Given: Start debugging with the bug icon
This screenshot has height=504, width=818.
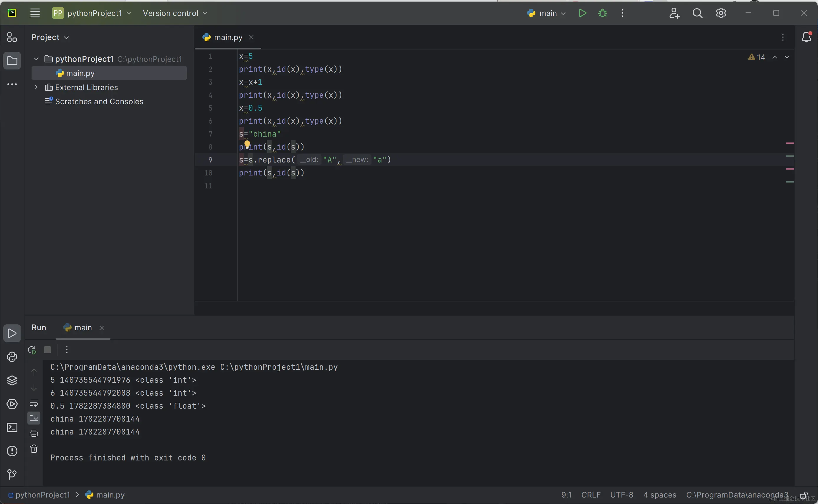Looking at the screenshot, I should [602, 13].
